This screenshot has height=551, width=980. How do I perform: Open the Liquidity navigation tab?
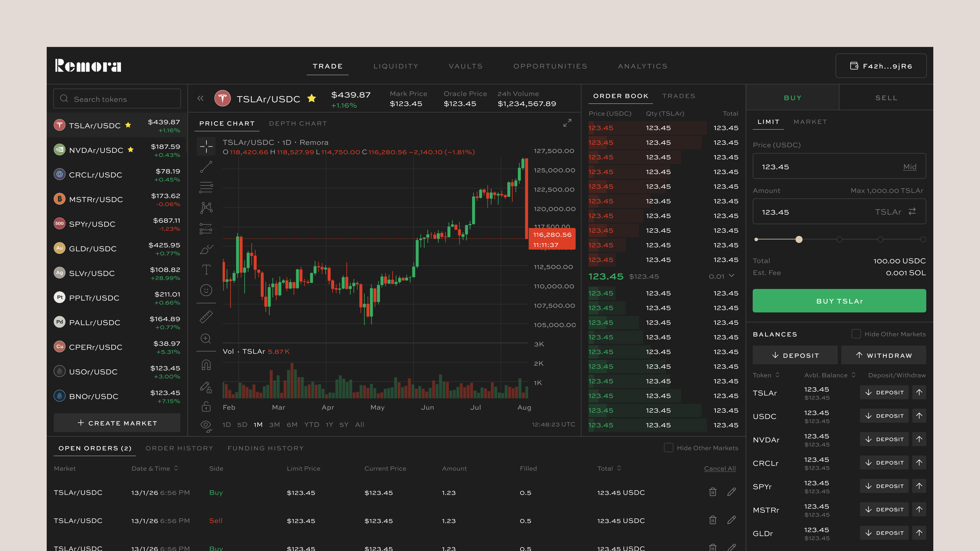tap(396, 66)
